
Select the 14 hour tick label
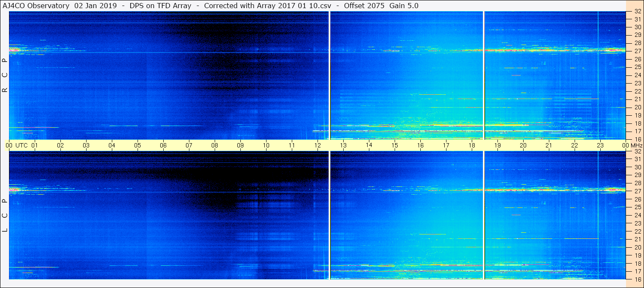coord(369,145)
